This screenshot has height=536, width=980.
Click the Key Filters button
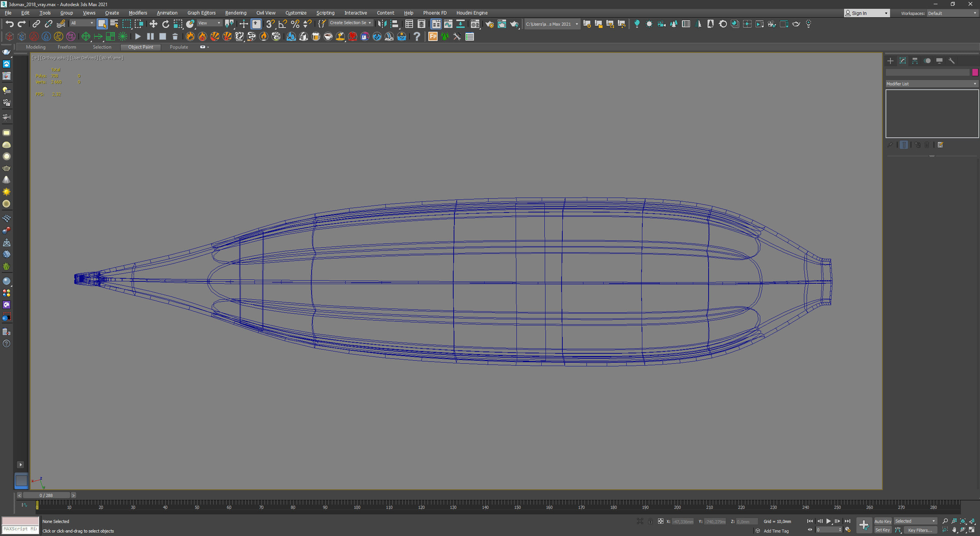tap(920, 530)
